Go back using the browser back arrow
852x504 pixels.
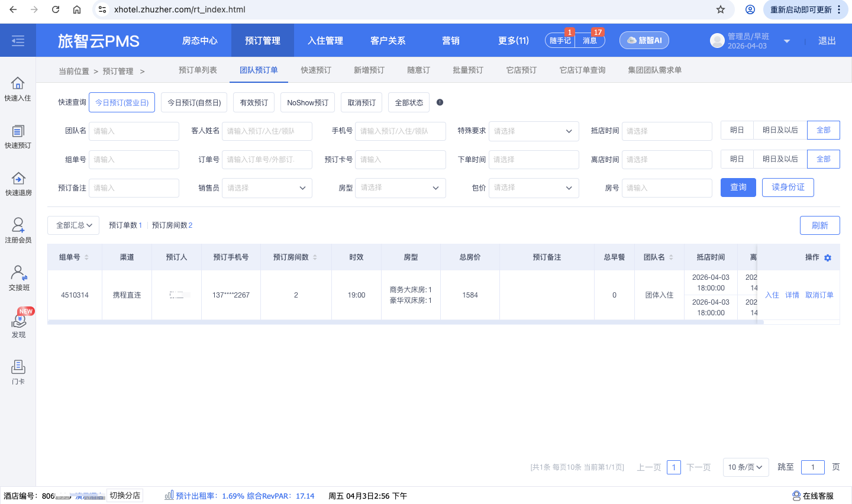pyautogui.click(x=13, y=9)
